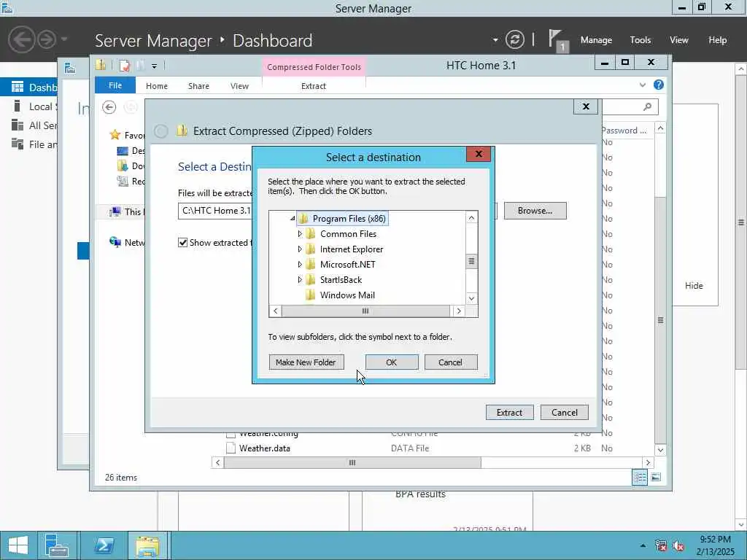Cancel the extraction wizard
747x560 pixels.
[x=565, y=413]
